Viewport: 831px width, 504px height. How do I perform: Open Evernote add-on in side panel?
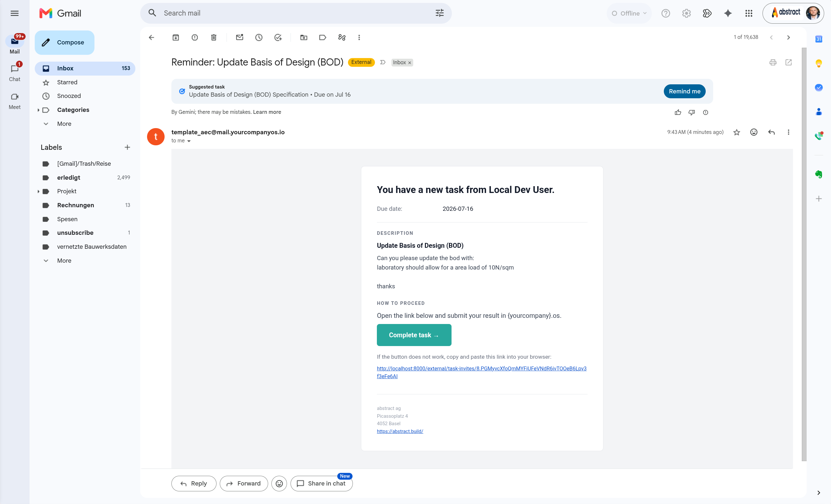pyautogui.click(x=819, y=174)
